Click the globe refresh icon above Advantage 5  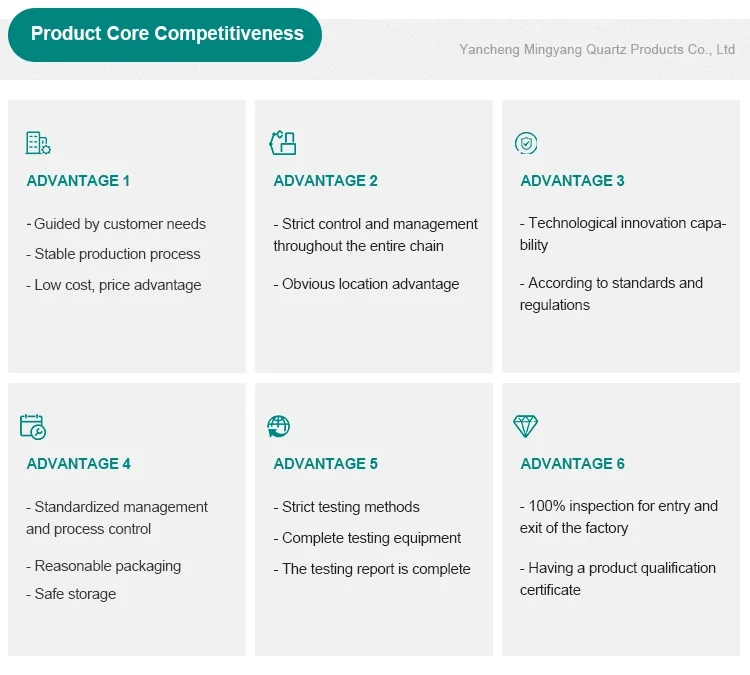pyautogui.click(x=278, y=426)
